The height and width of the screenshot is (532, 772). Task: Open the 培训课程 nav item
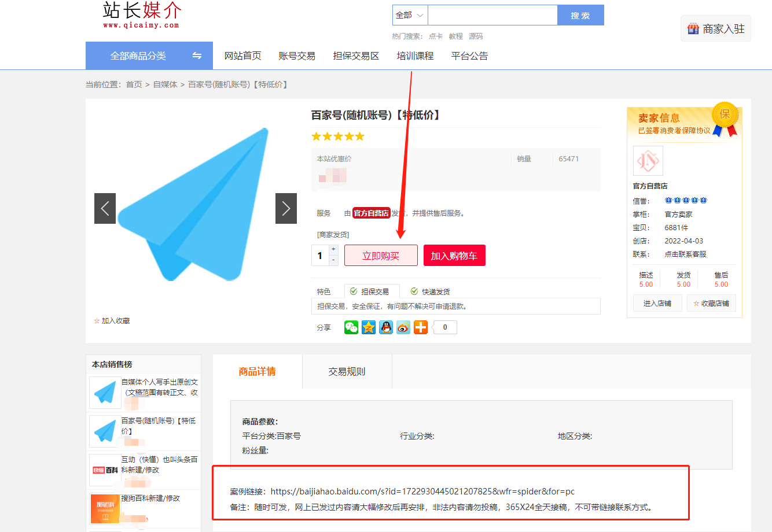click(x=416, y=56)
